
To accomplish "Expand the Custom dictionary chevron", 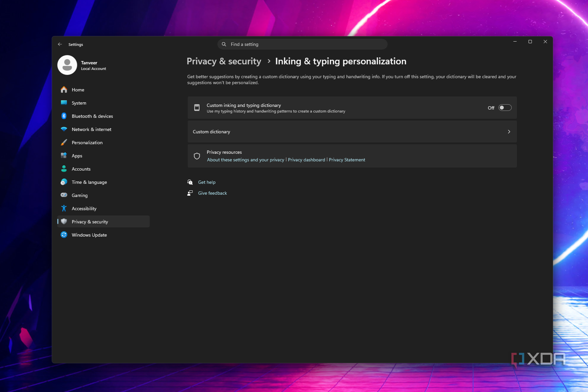I will pyautogui.click(x=509, y=131).
